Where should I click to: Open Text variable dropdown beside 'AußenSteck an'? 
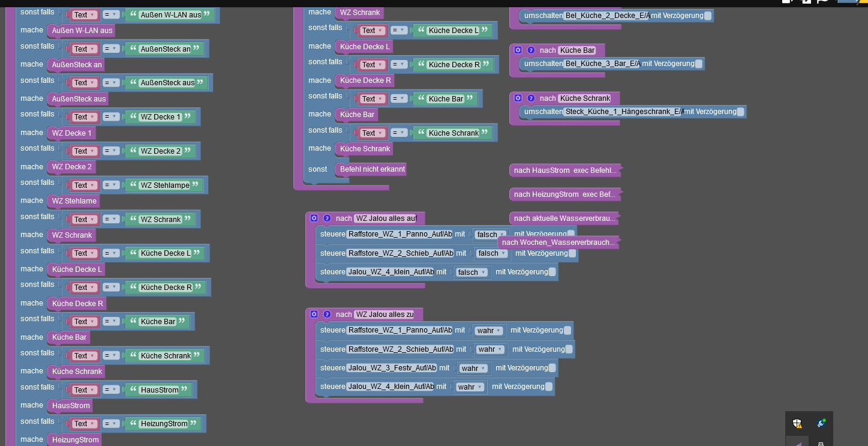(x=84, y=49)
